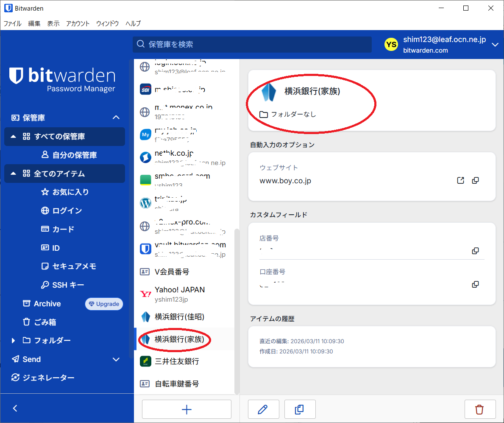Filter by お気に入り items
Image resolution: width=504 pixels, height=423 pixels.
click(x=70, y=192)
